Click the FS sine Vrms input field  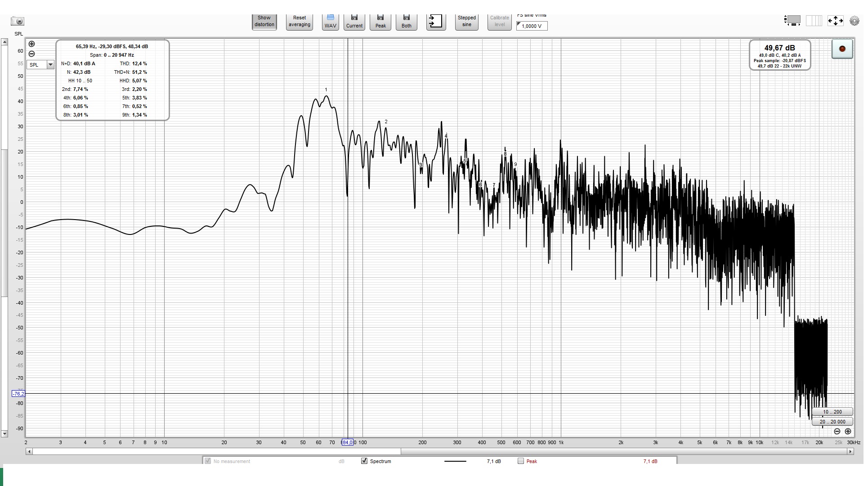click(x=532, y=26)
